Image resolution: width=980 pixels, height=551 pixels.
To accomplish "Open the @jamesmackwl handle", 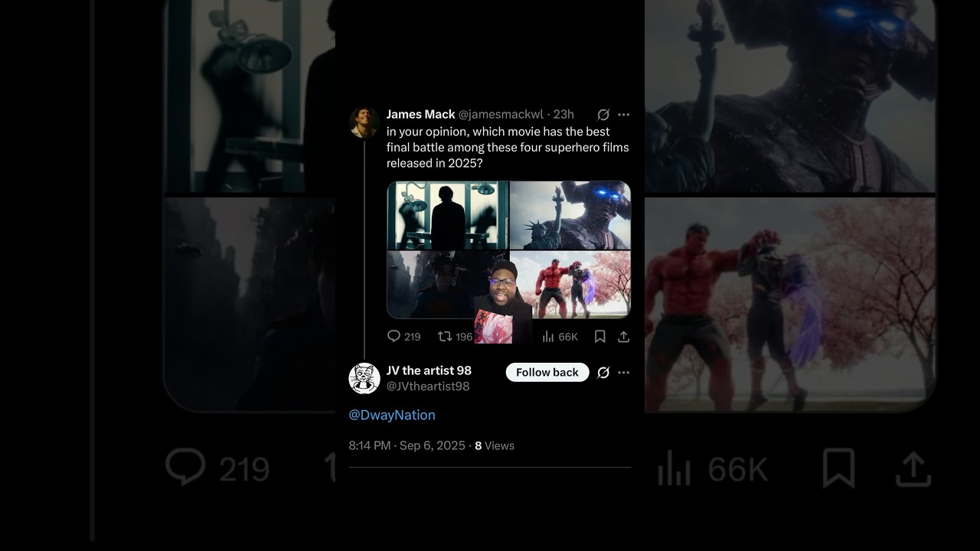I will tap(501, 114).
